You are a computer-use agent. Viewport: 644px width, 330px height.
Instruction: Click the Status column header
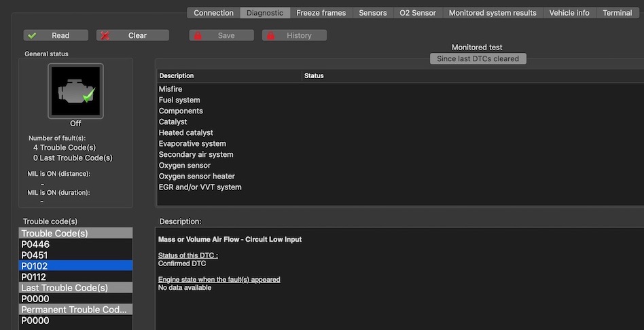(314, 76)
